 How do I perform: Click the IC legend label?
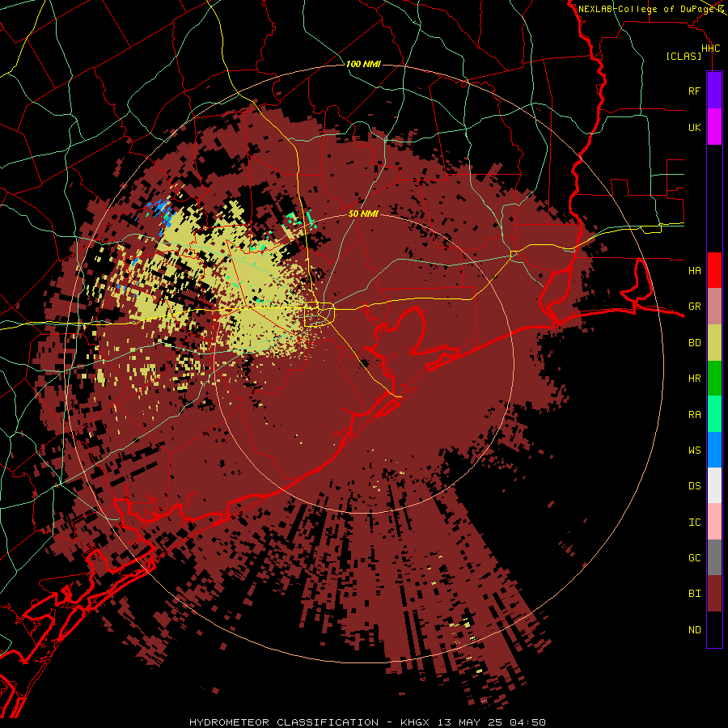pyautogui.click(x=694, y=523)
